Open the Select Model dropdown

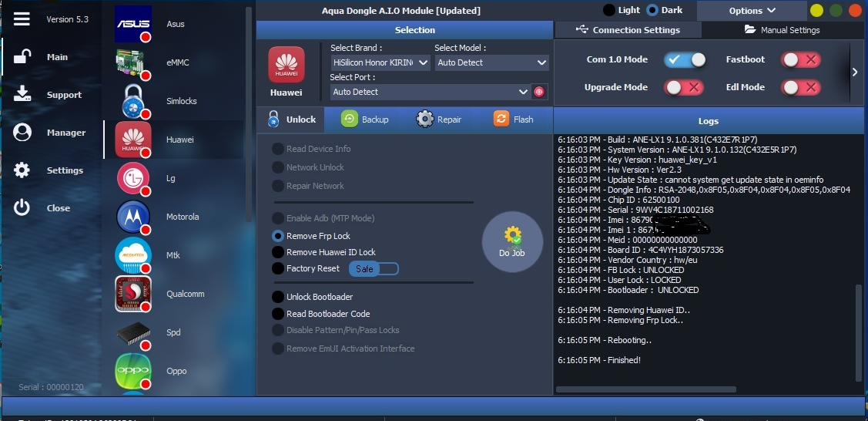pos(491,62)
